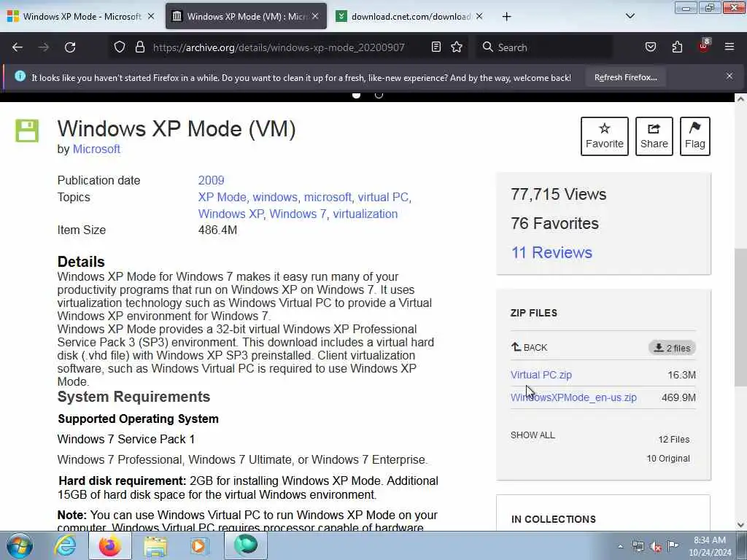Click the muted volume tray icon
Image resolution: width=747 pixels, height=560 pixels.
[656, 547]
